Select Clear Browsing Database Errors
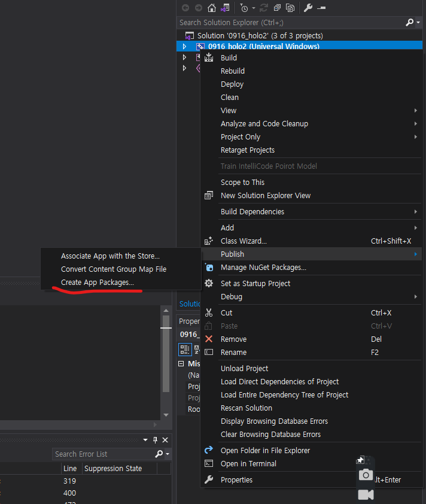 tap(270, 434)
